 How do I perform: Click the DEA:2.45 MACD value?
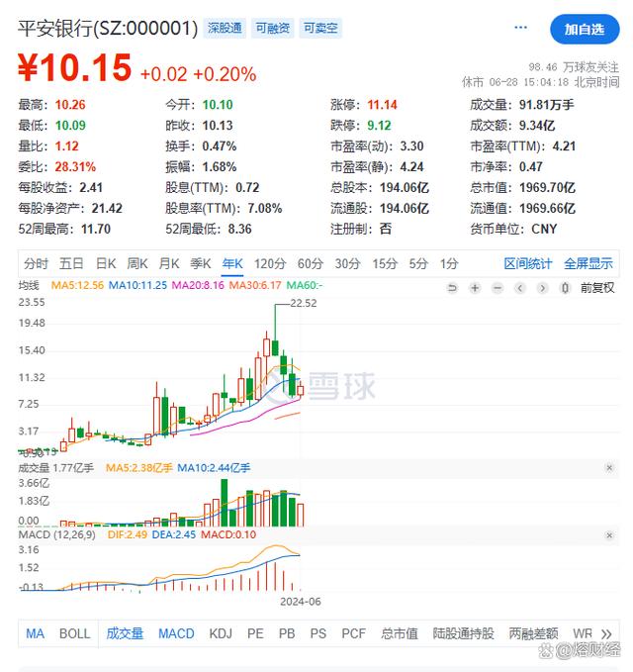coord(173,534)
